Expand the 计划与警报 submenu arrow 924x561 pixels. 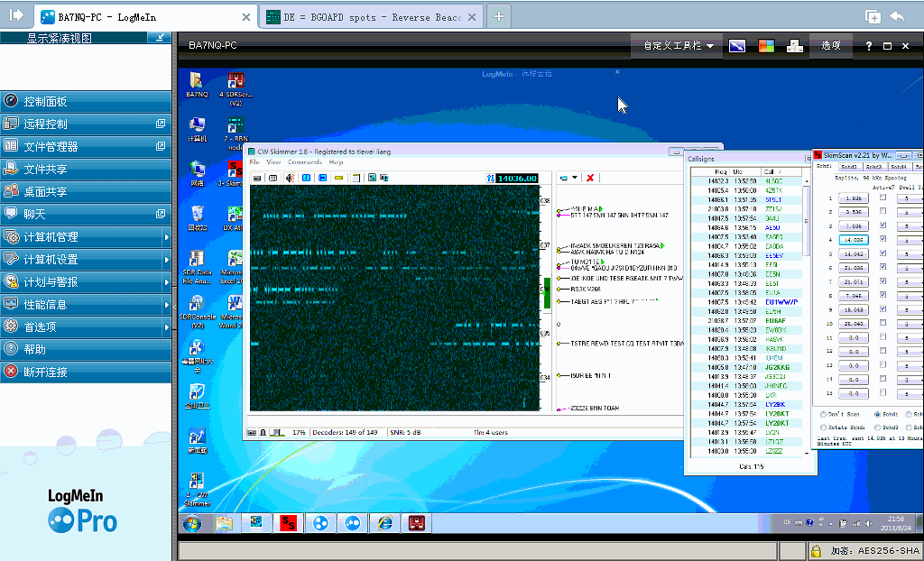pos(166,281)
